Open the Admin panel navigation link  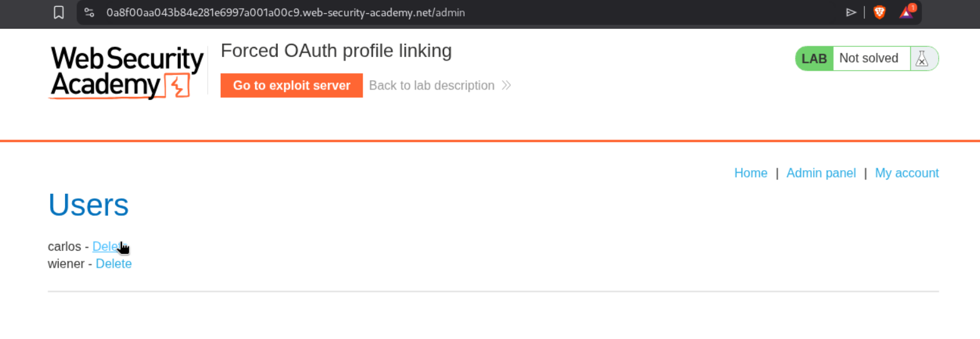coord(821,173)
